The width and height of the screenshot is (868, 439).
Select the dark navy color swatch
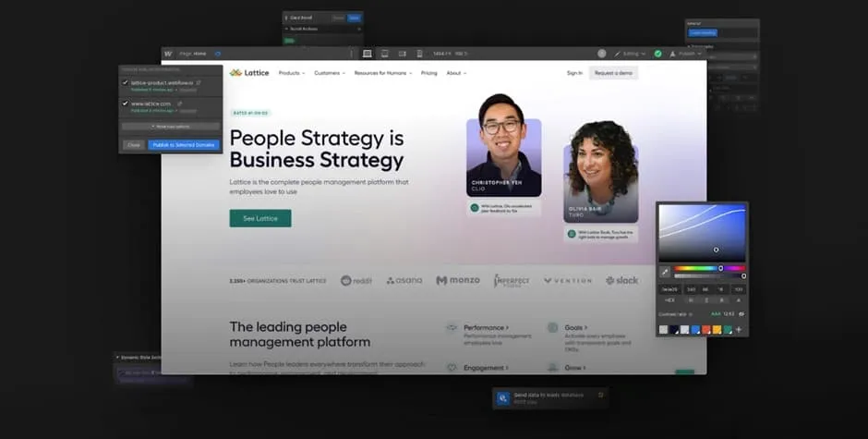(674, 330)
